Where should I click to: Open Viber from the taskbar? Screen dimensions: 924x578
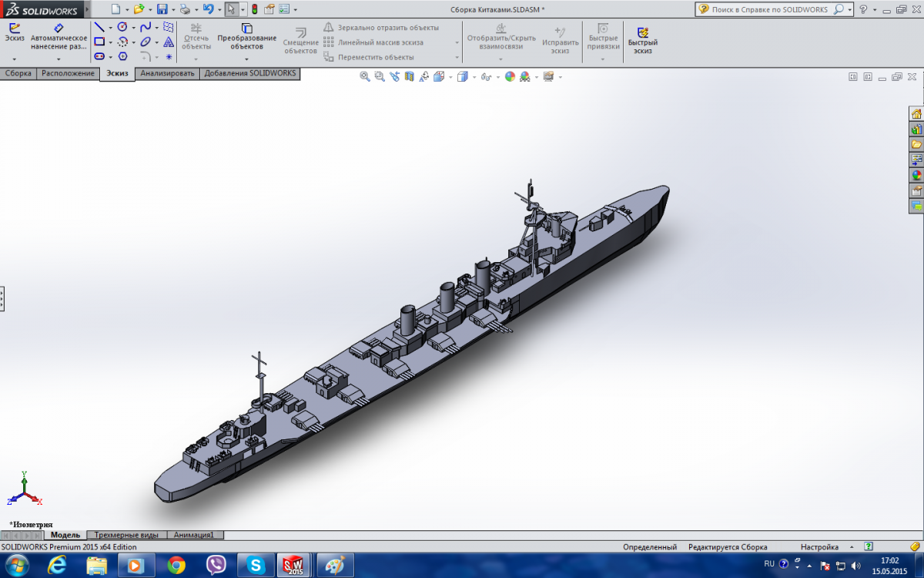(216, 566)
